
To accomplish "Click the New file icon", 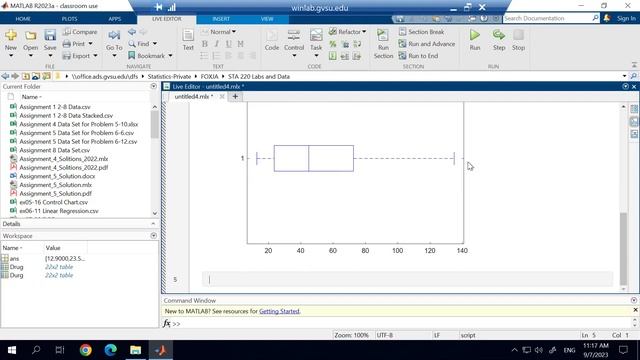I will pyautogui.click(x=11, y=36).
